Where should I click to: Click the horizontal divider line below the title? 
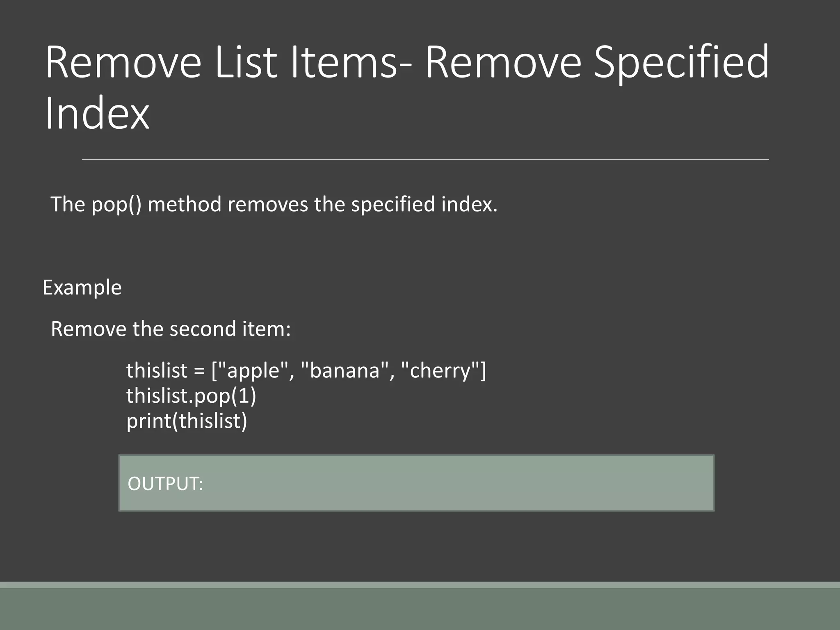[425, 160]
